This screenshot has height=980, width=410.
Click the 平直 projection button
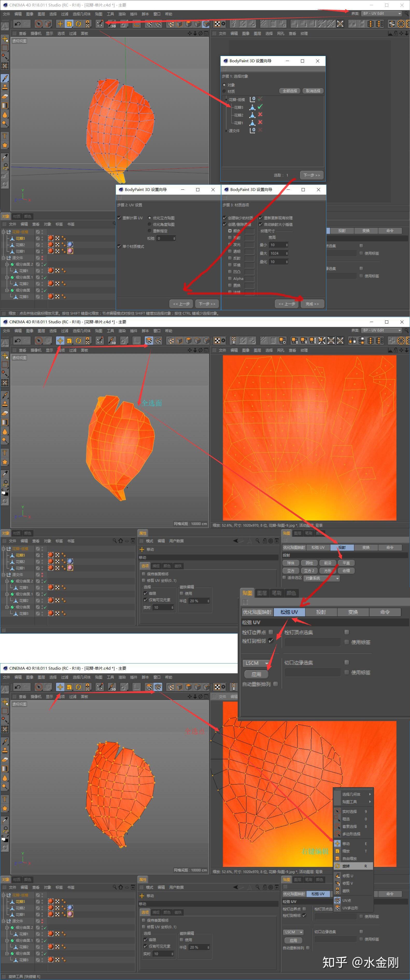click(346, 563)
